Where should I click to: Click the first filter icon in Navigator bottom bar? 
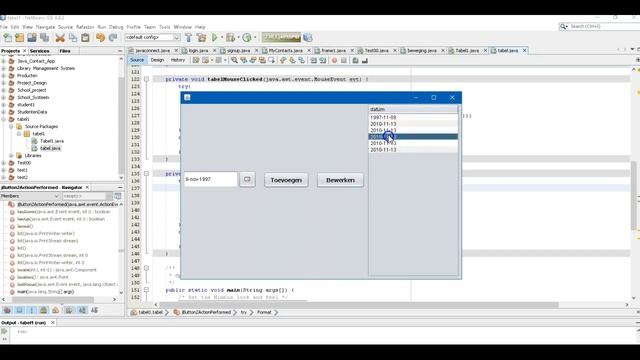point(7,311)
